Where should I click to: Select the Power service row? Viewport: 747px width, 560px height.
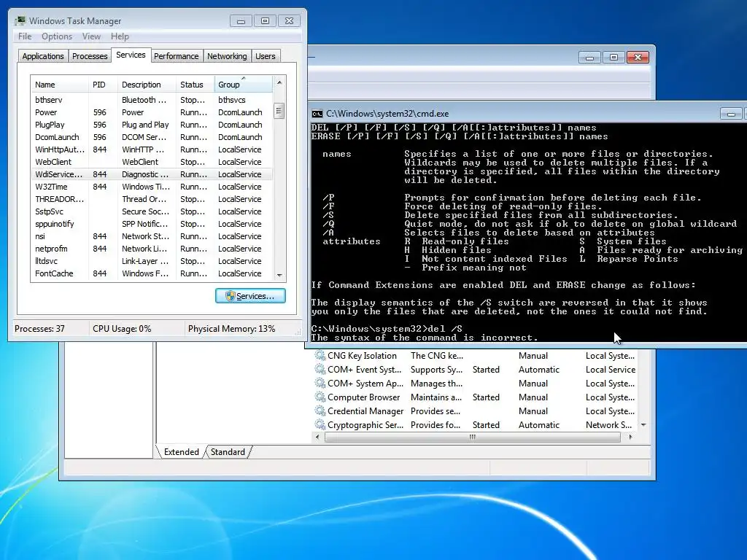pos(152,112)
